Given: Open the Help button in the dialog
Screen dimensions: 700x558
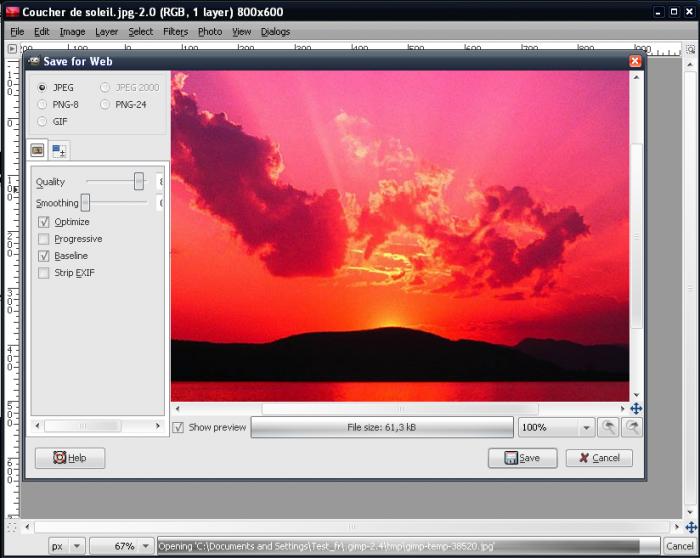Looking at the screenshot, I should [x=70, y=458].
